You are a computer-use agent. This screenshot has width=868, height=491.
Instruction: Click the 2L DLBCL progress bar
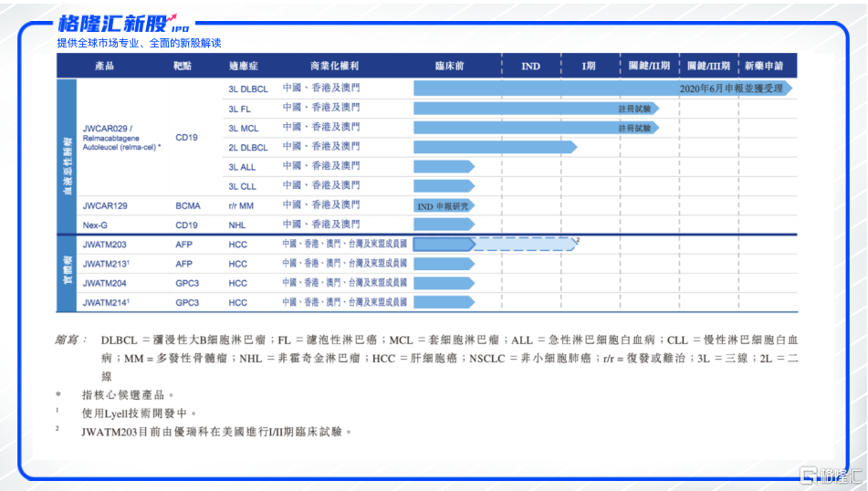click(x=495, y=147)
